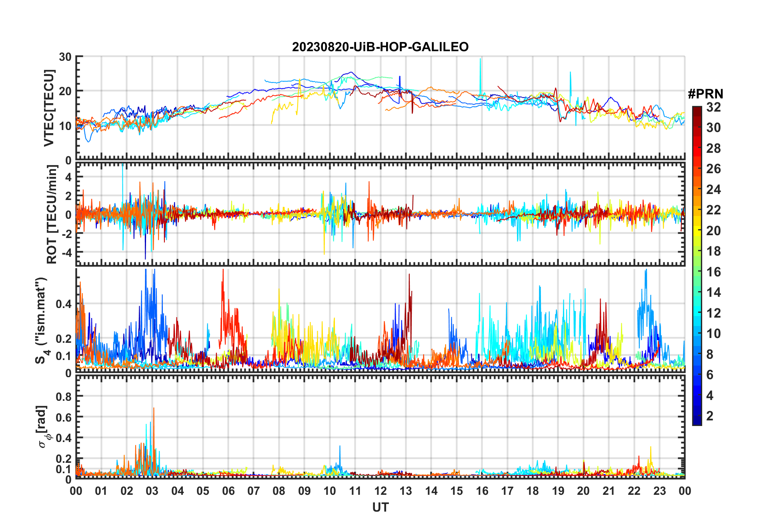The image size is (761, 532).
Task: Click the plot title 20230820-UiB-HOP-GALILEO
Action: [380, 47]
